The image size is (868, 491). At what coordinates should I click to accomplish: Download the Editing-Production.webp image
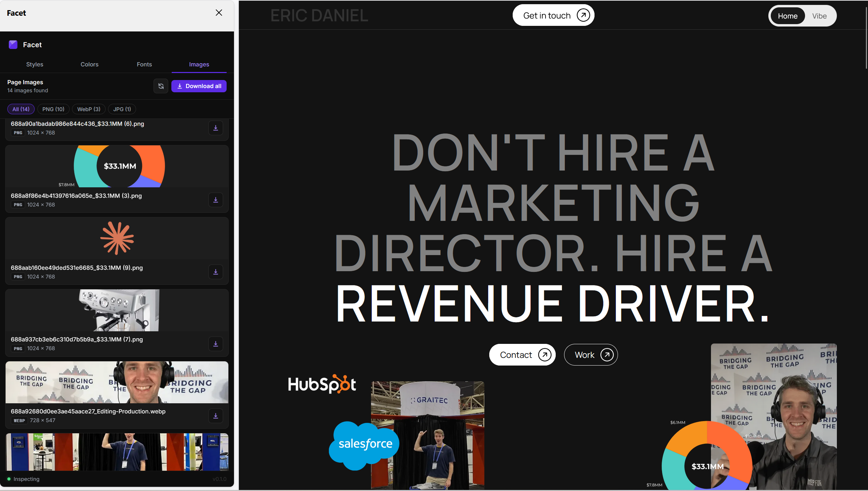click(216, 416)
